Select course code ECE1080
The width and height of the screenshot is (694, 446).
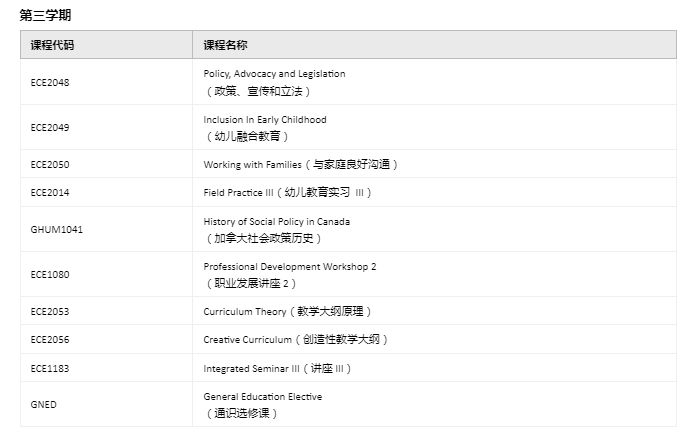click(x=50, y=274)
